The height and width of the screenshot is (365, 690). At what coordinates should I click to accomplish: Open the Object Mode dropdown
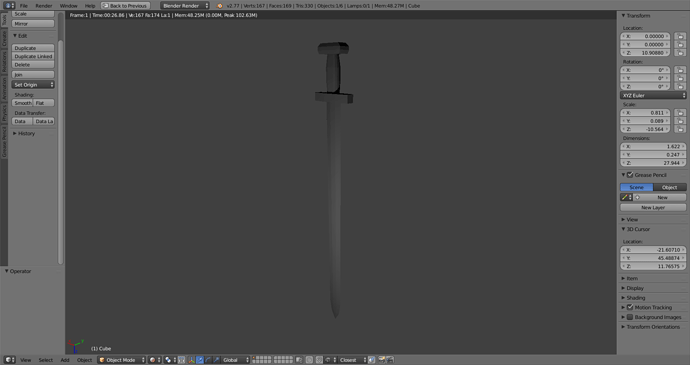121,360
